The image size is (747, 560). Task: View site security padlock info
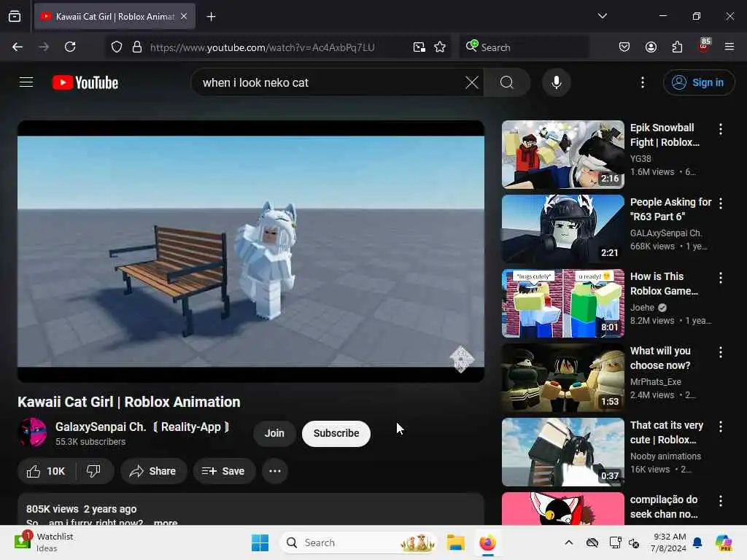pos(137,47)
